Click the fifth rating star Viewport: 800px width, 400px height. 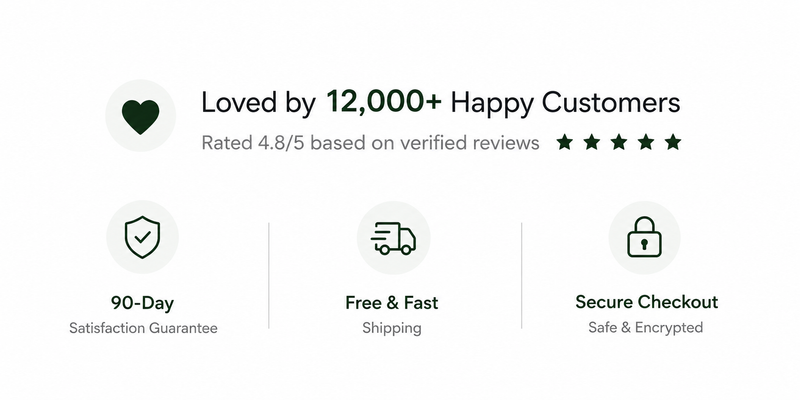673,142
